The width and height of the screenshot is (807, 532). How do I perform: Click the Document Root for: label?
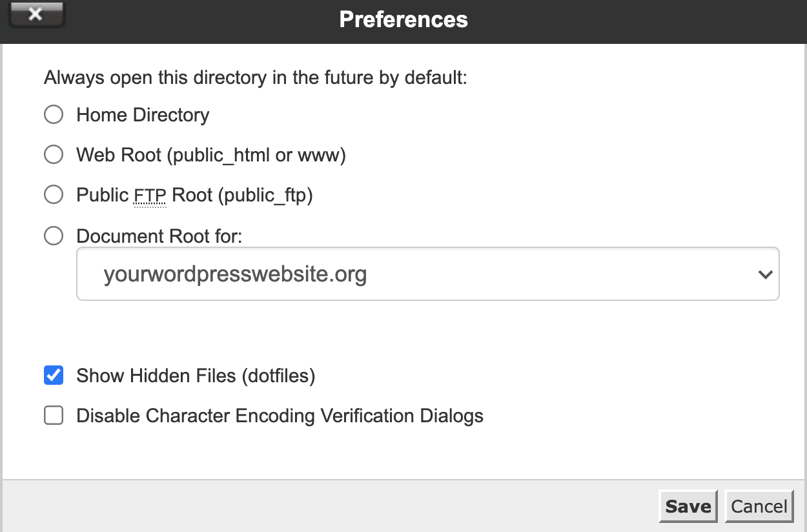click(x=159, y=236)
